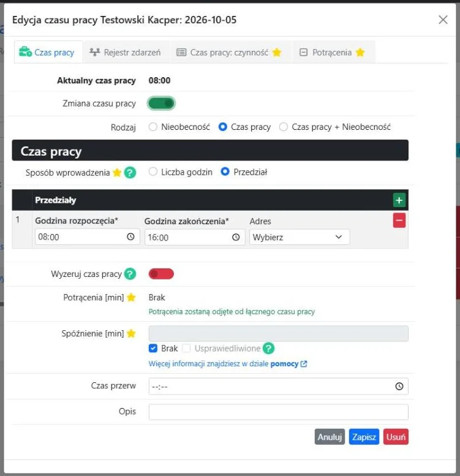
Task: Click help icon beside Usprawiedliwione
Action: coord(268,348)
